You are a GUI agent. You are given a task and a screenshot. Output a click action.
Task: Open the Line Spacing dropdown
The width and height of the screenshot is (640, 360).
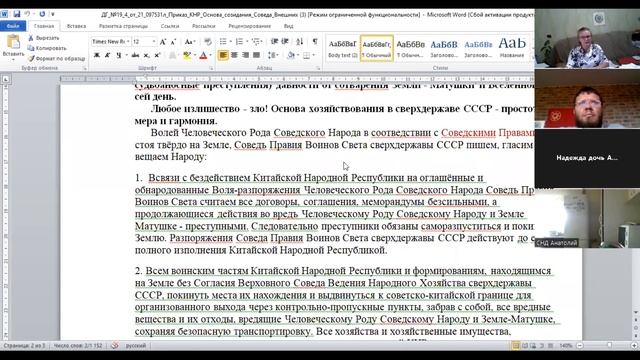(273, 55)
